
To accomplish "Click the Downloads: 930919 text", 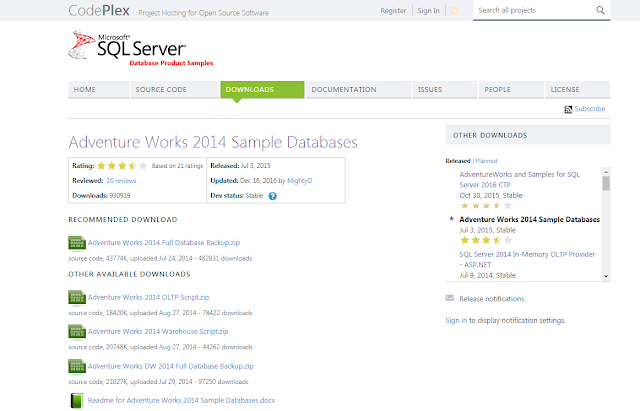I will click(101, 196).
